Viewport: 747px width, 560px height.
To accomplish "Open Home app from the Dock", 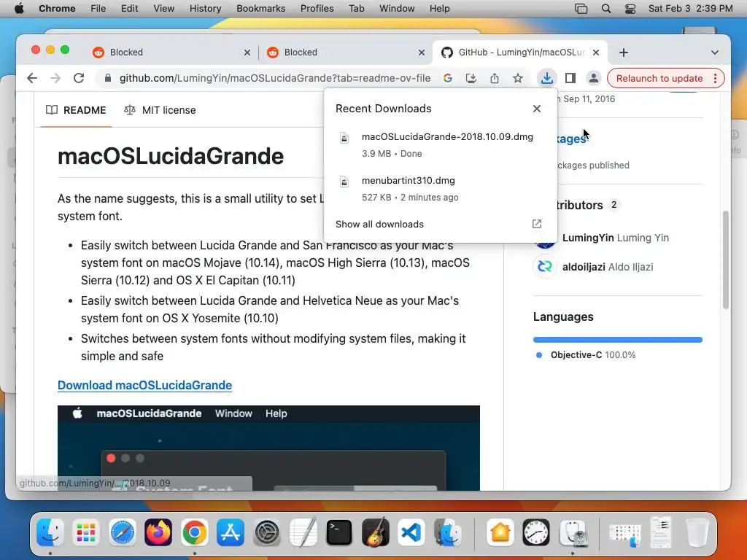I will tap(500, 532).
